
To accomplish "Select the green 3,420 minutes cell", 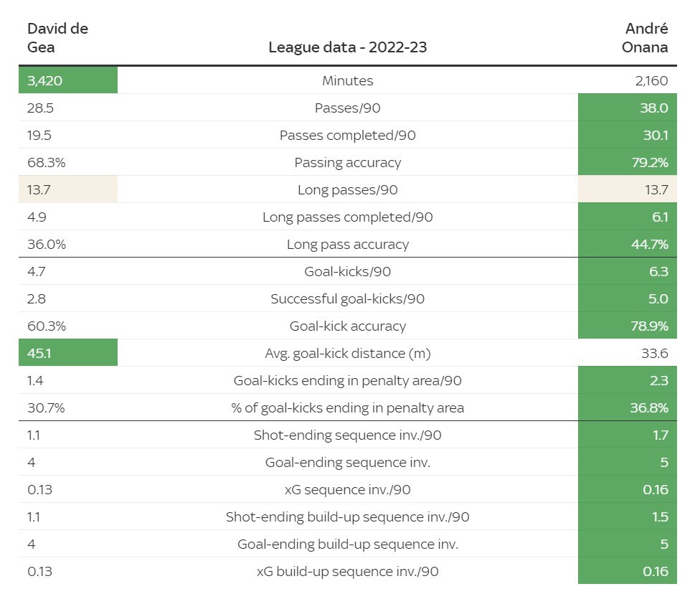I will coord(68,80).
